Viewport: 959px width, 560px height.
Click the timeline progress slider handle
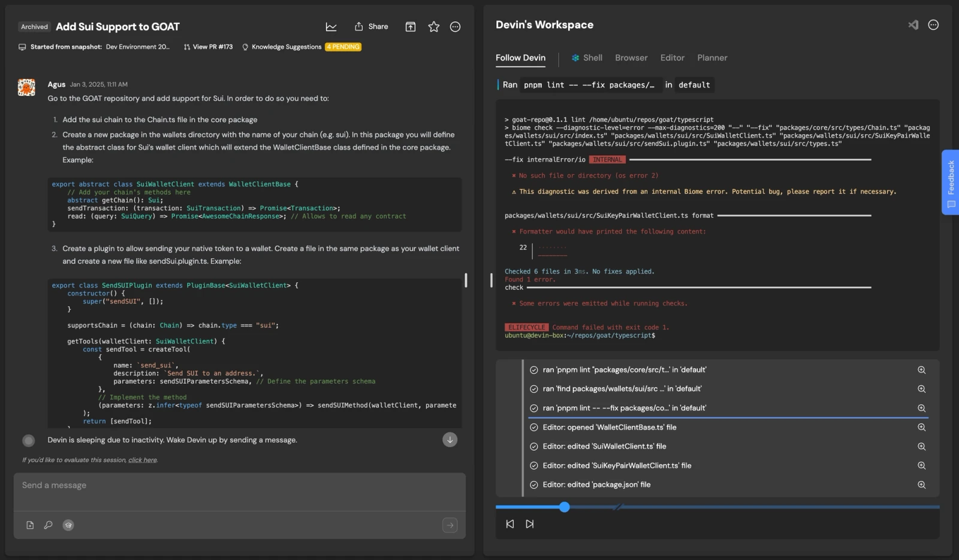coord(564,507)
